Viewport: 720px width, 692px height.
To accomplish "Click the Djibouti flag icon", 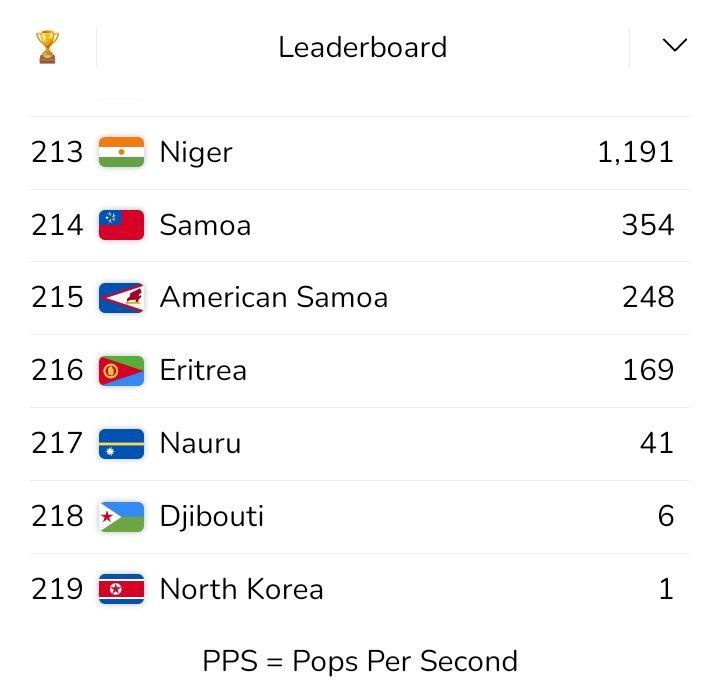I will pos(122,516).
